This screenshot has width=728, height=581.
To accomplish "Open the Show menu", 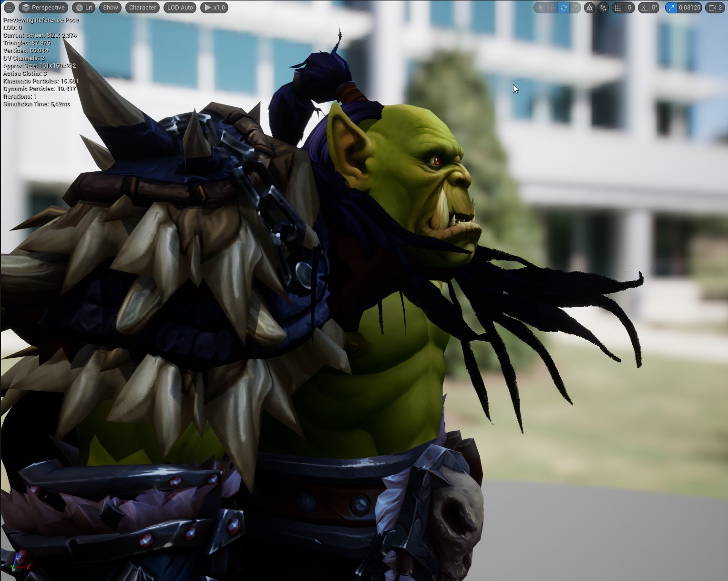I will [110, 8].
